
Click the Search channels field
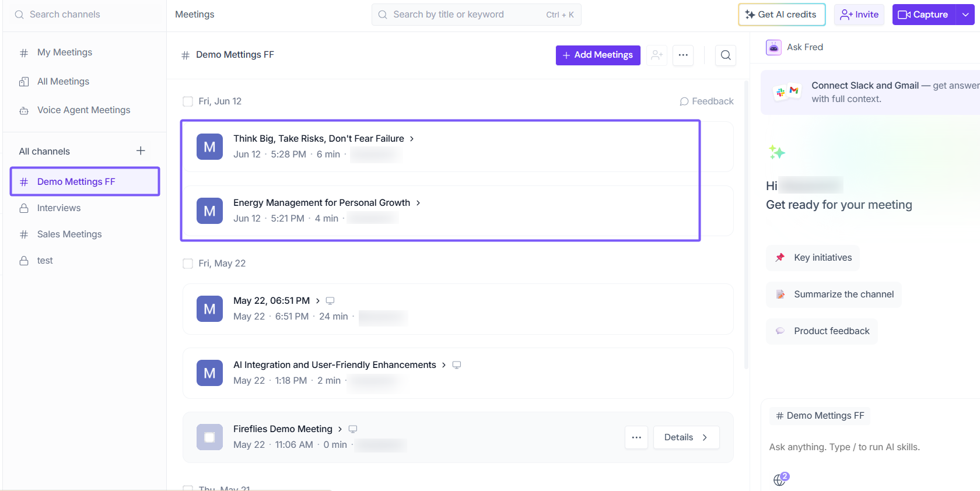tap(85, 15)
